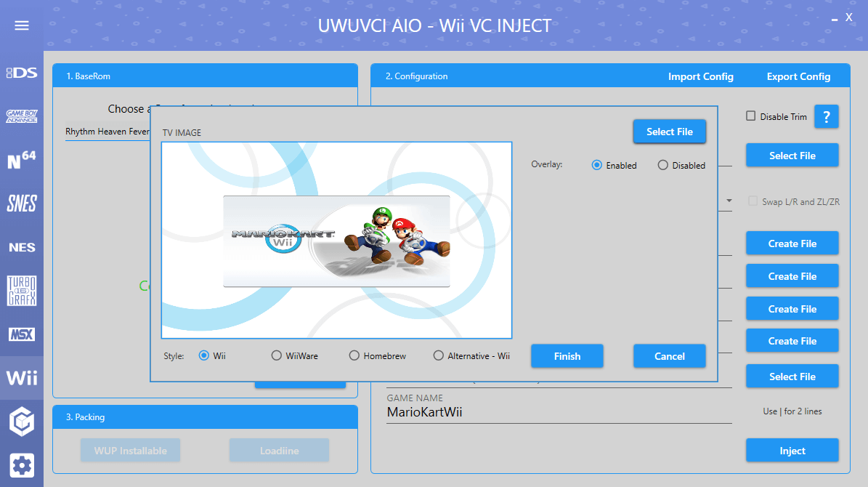The width and height of the screenshot is (868, 487).
Task: Minimize the UWUVCI window
Action: click(835, 20)
